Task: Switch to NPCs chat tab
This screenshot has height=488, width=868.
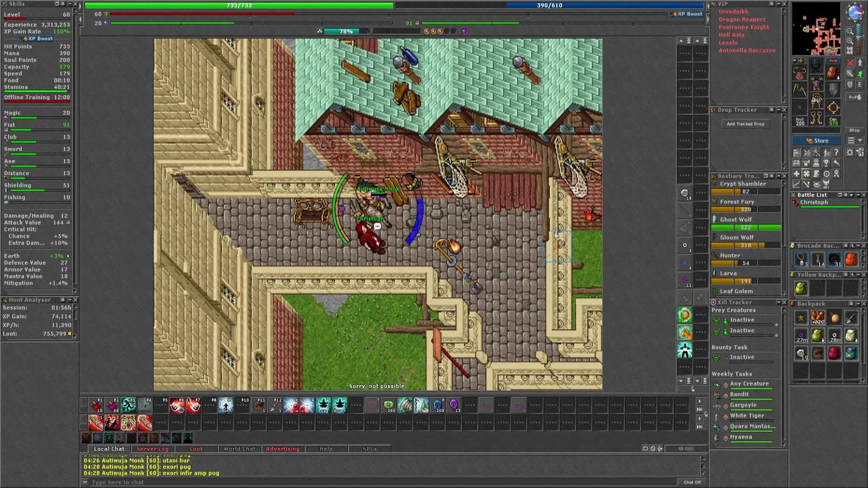Action: pos(370,449)
